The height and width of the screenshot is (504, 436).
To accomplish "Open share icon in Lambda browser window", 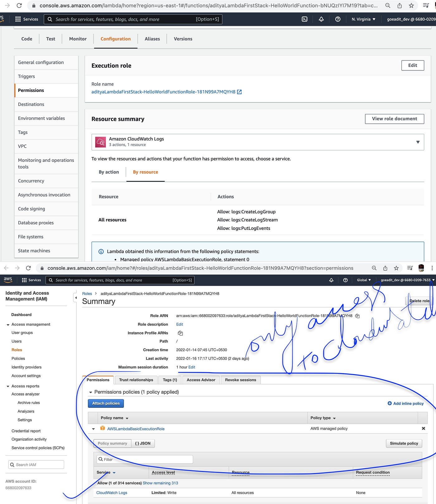I will click(400, 5).
